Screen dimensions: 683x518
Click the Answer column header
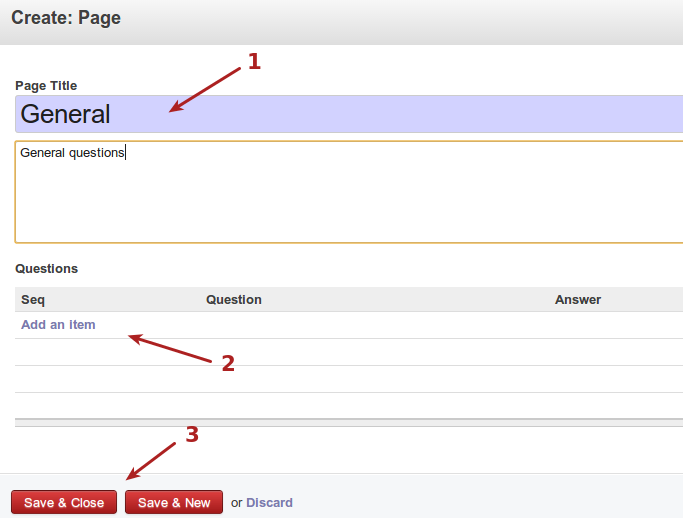pyautogui.click(x=577, y=299)
